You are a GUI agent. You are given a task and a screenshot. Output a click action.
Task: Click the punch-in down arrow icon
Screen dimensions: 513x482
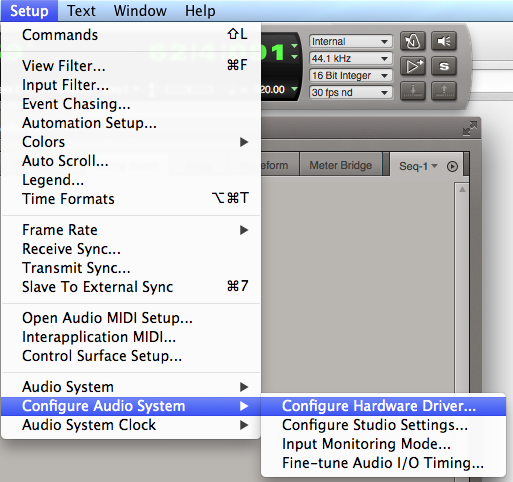click(413, 91)
